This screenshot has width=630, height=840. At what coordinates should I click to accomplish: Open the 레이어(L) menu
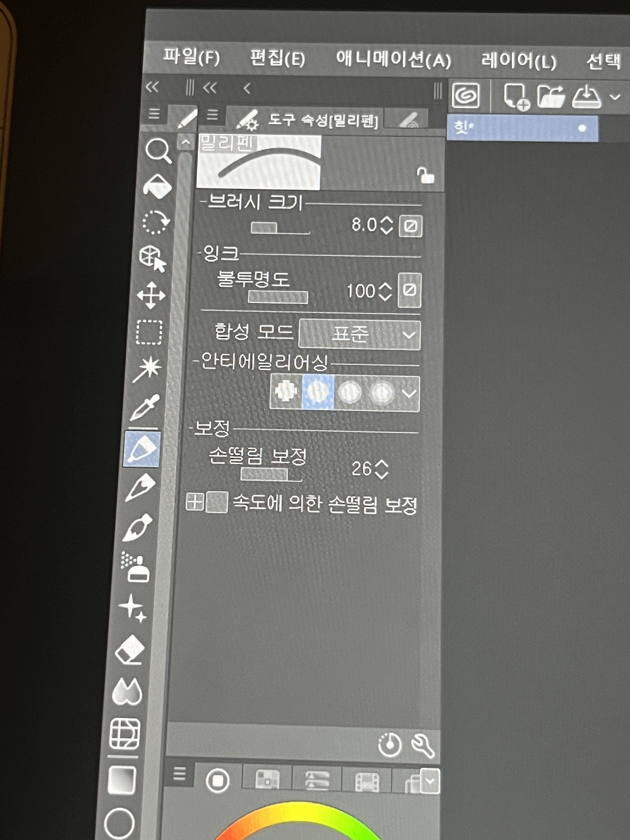pos(518,61)
